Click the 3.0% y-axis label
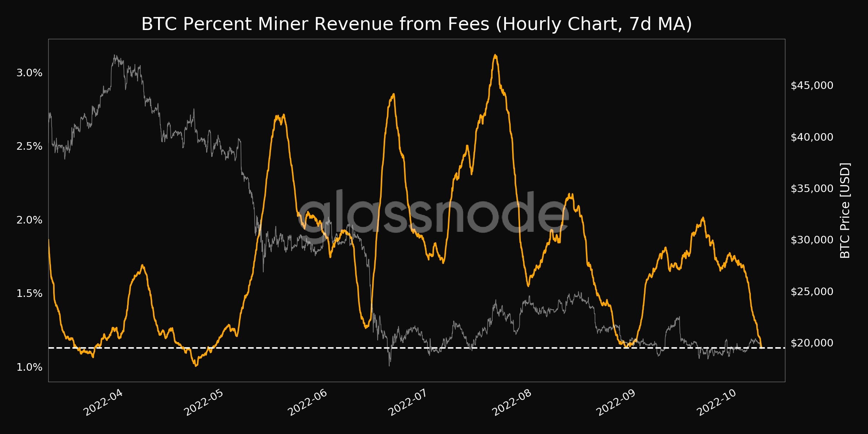868x434 pixels. [x=29, y=73]
